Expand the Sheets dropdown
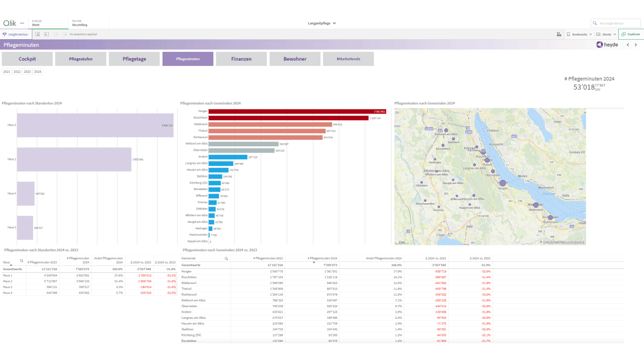 click(606, 34)
